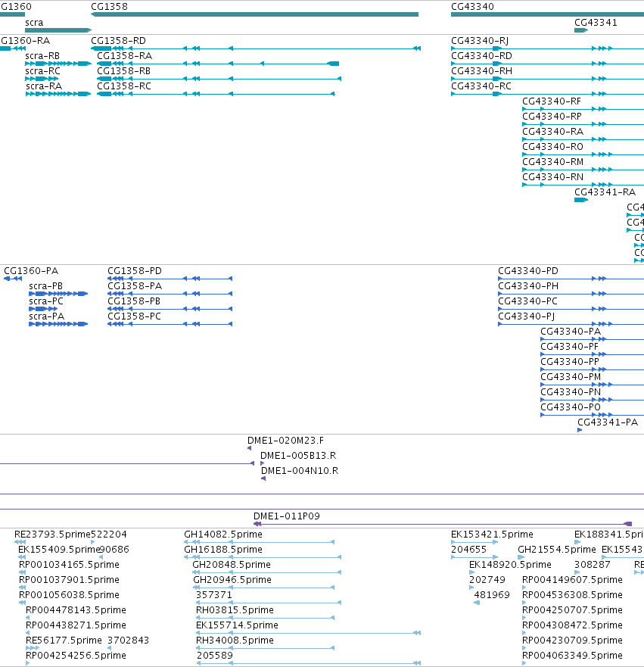Select EST EK153421.5prime
644x667 pixels.
pyautogui.click(x=492, y=535)
